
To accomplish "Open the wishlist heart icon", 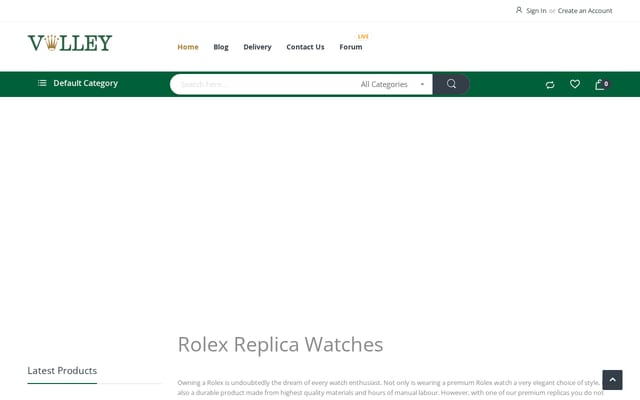I will click(x=575, y=84).
